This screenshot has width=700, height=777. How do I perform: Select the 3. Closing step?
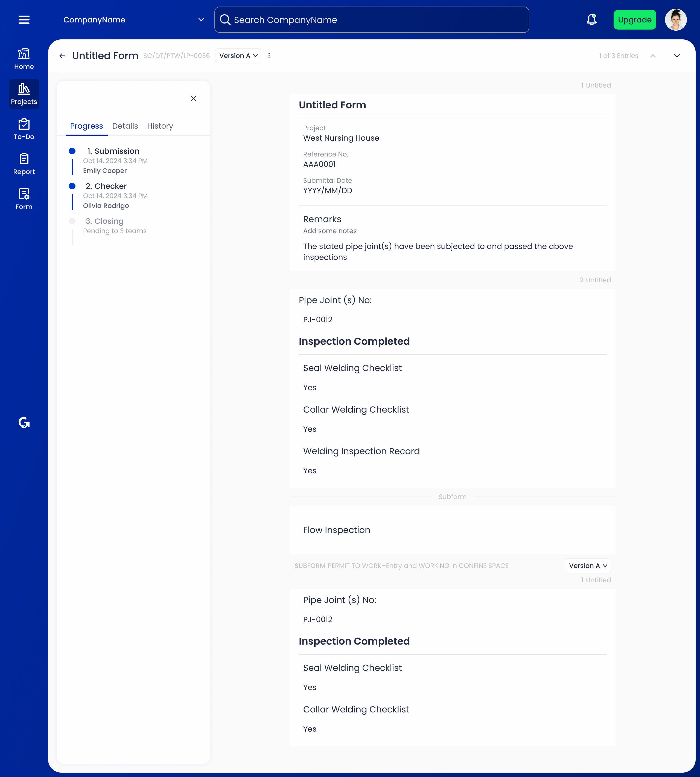(105, 221)
